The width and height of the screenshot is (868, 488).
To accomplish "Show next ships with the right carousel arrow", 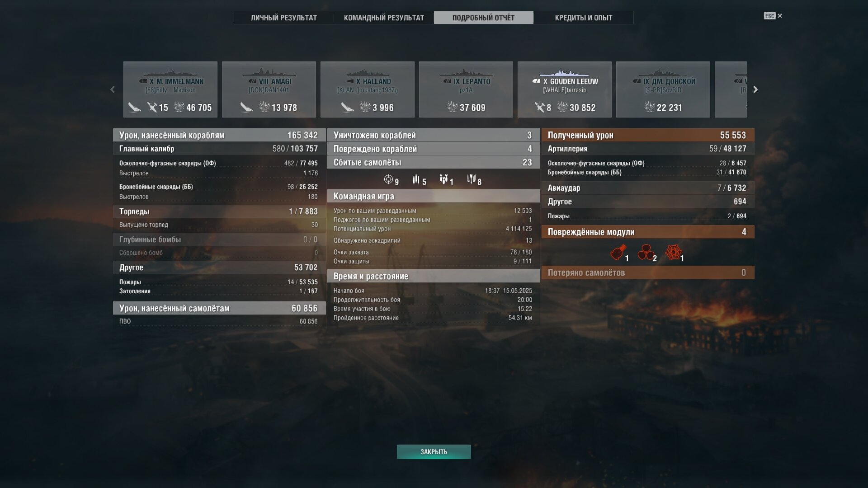I will tap(755, 89).
